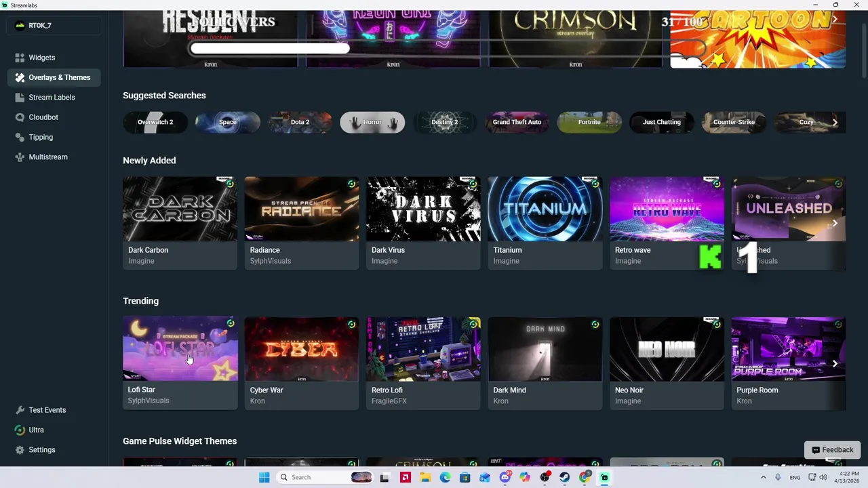Click the Ultra badge on Cyber War
Screen dimensions: 868x488
pos(351,325)
